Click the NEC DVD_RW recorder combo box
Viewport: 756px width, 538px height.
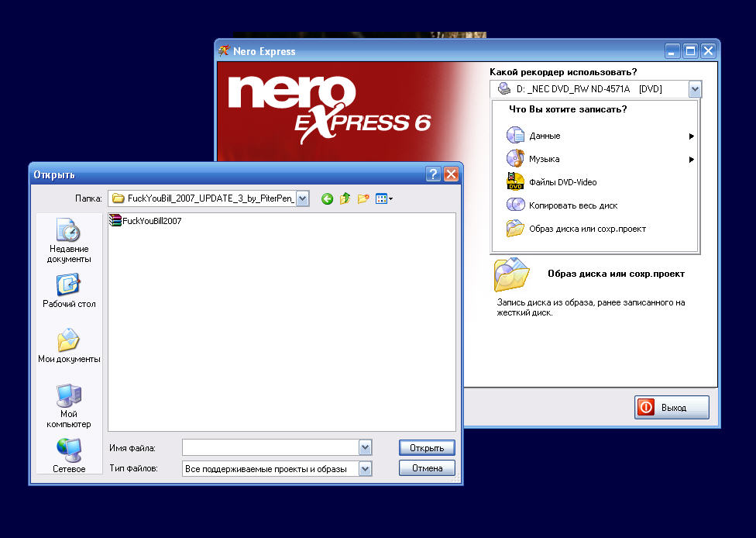point(596,89)
